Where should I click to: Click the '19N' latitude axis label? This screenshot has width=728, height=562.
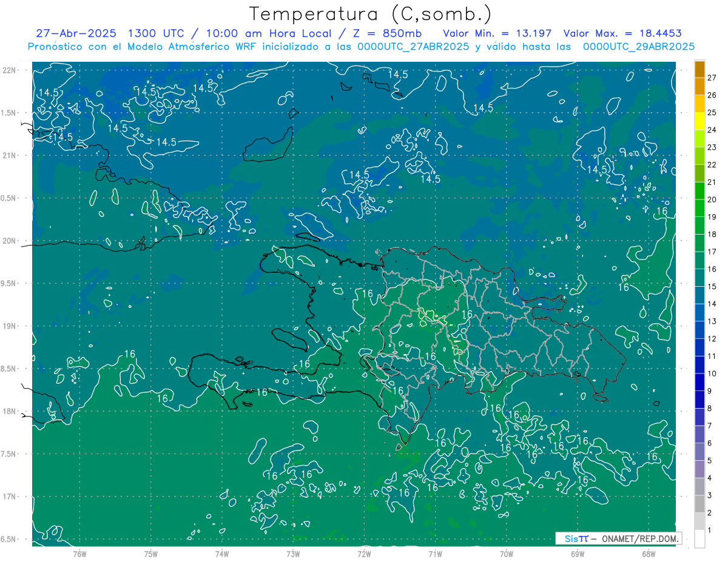(x=10, y=326)
